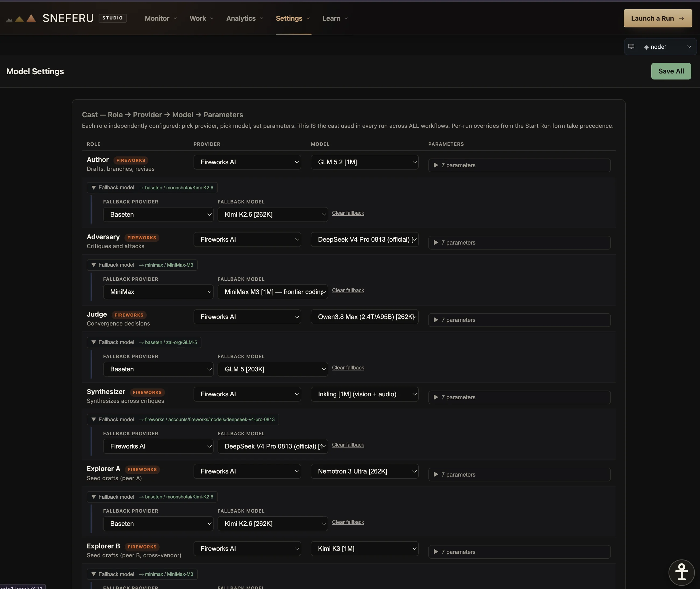700x589 pixels.
Task: Click the PARAMETERS column header
Action: tap(446, 144)
